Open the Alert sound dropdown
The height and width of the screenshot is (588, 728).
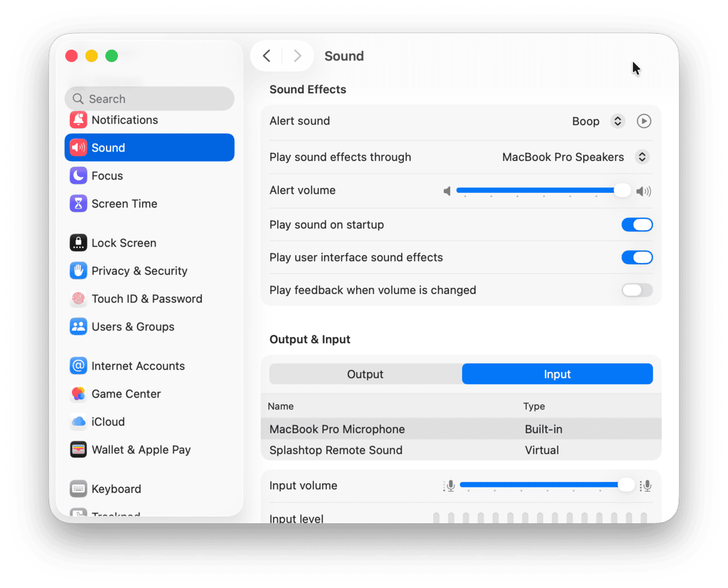pyautogui.click(x=617, y=121)
